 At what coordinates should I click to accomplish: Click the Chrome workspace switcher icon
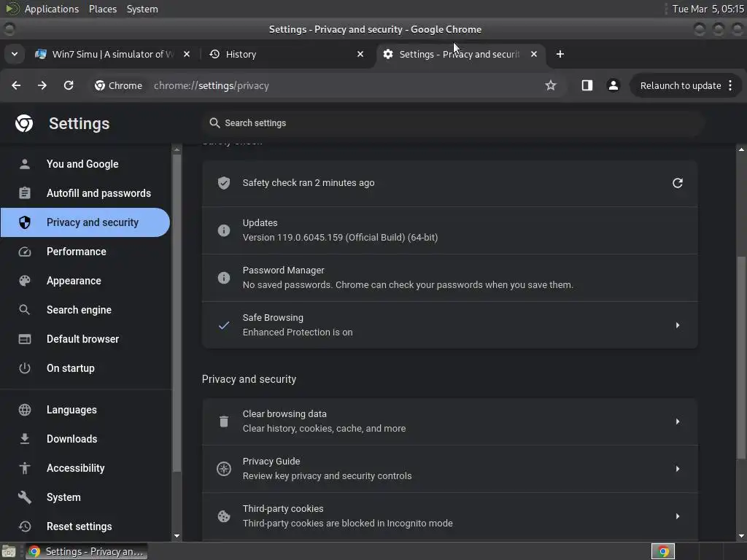pyautogui.click(x=663, y=551)
